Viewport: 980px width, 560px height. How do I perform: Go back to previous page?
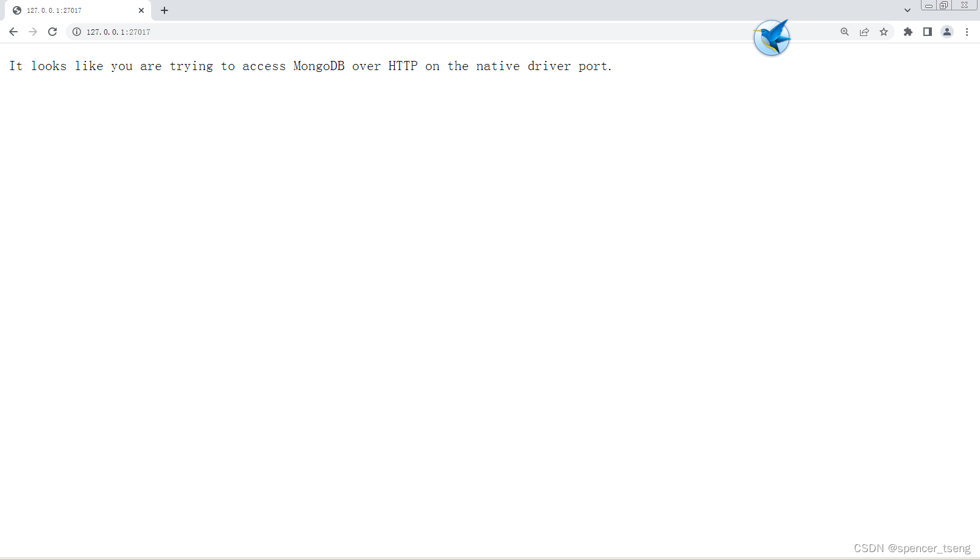click(13, 32)
